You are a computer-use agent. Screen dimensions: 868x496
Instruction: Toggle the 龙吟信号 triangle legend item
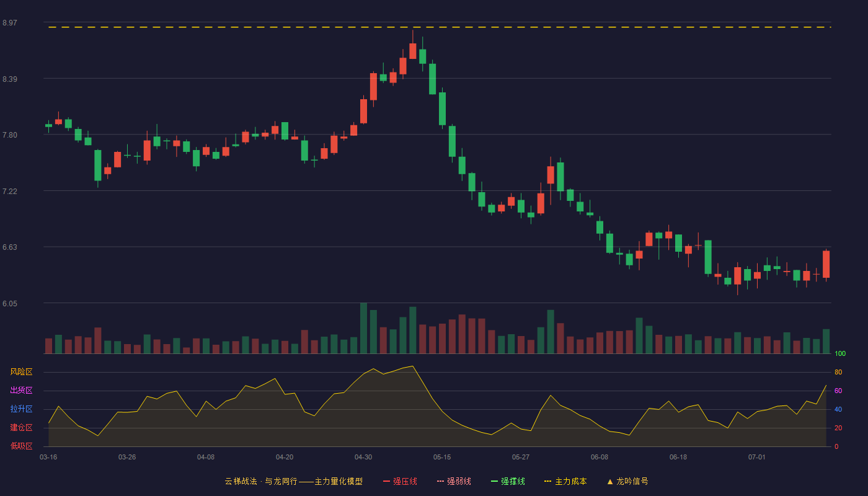click(x=627, y=481)
